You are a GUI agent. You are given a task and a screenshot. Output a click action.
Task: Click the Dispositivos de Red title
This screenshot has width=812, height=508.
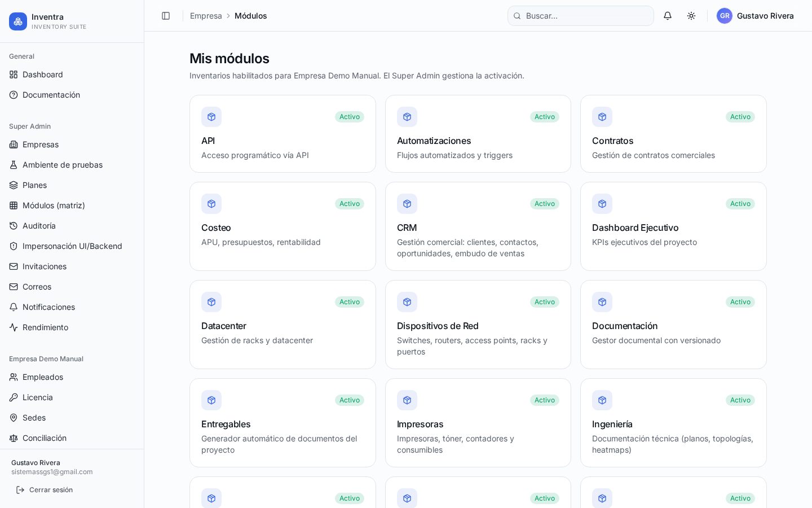point(438,326)
